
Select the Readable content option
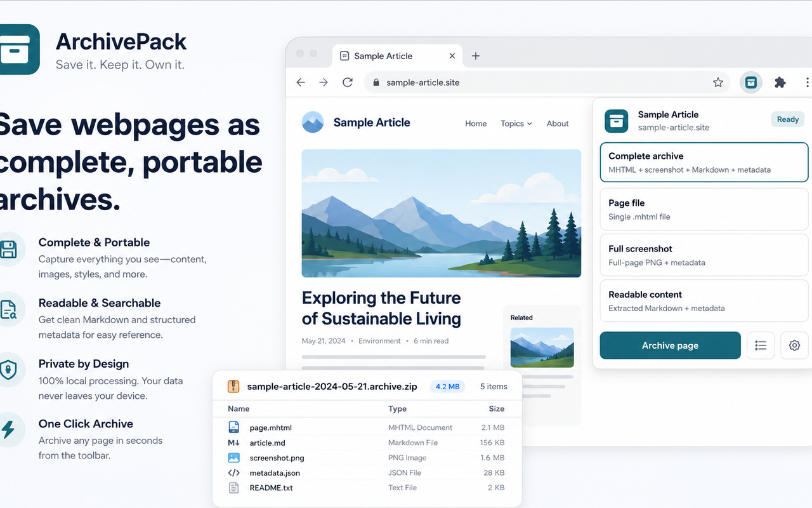click(x=704, y=300)
